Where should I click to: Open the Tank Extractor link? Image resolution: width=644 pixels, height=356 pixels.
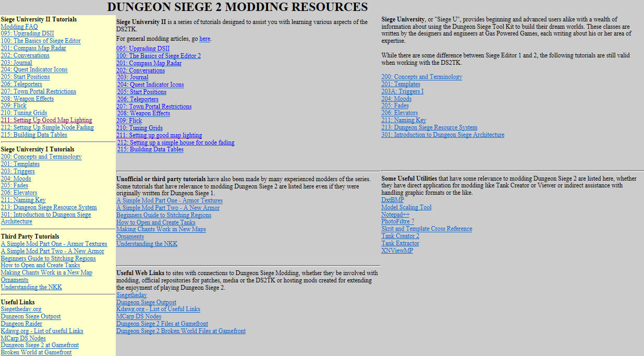400,243
